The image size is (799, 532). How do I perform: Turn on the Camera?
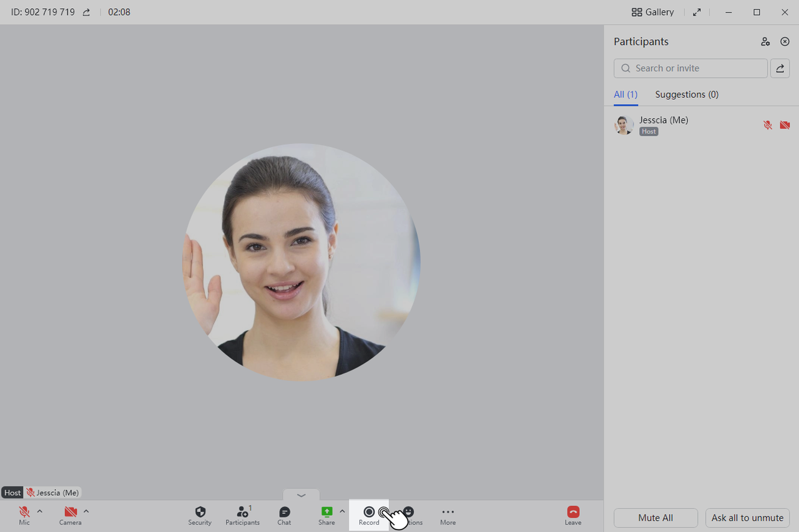pos(71,515)
